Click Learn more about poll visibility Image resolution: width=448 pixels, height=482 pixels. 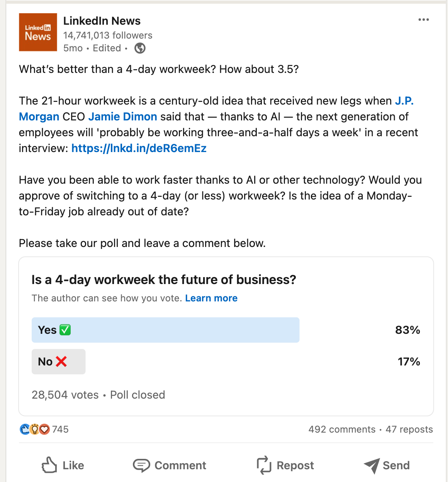211,298
